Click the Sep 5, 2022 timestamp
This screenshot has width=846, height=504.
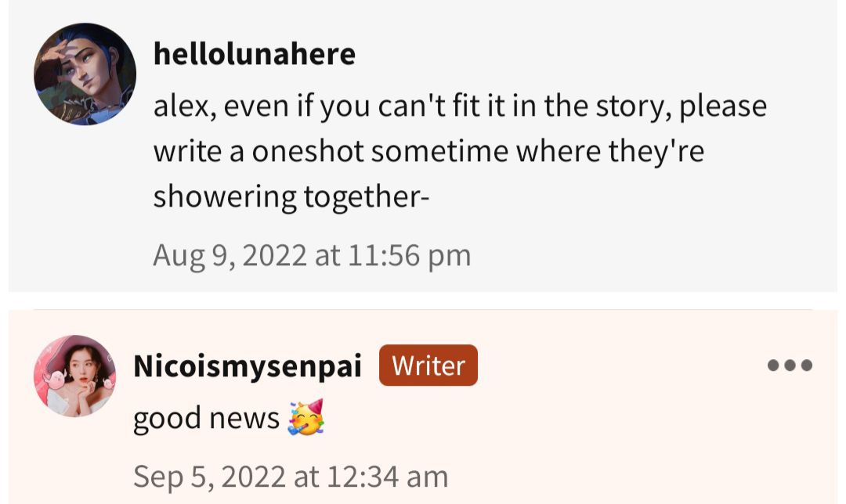(x=291, y=476)
